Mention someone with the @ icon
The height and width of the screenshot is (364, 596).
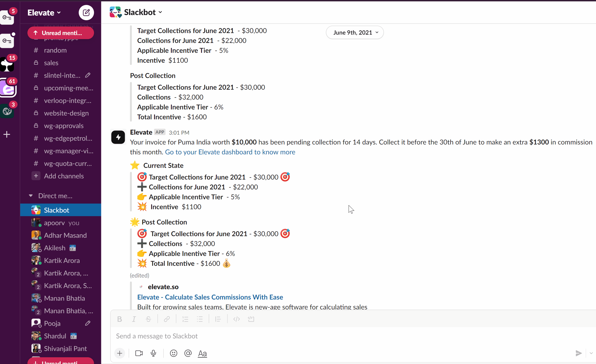188,353
